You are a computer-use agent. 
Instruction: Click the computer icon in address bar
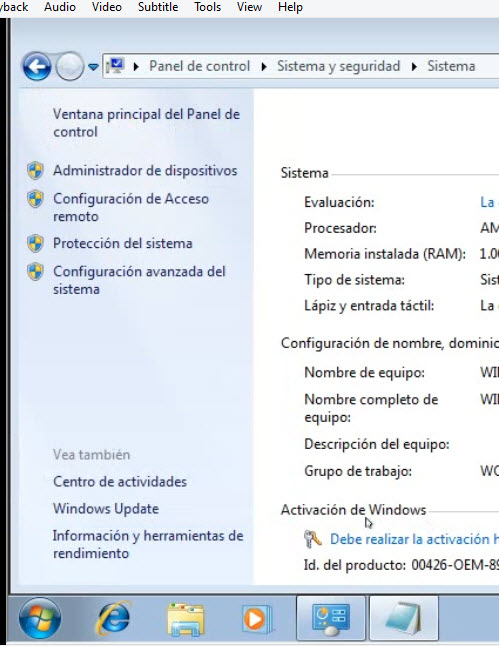tap(115, 66)
